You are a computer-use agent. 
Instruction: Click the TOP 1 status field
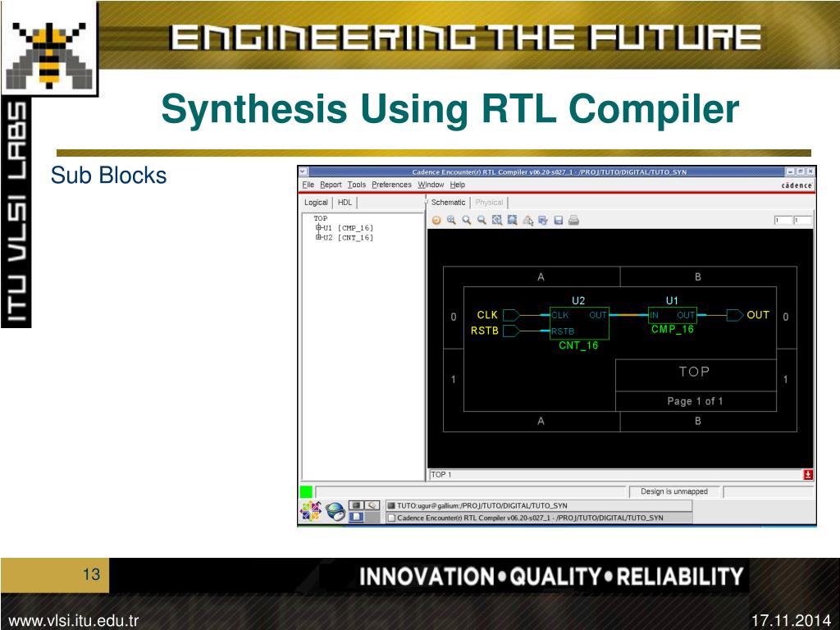(x=616, y=475)
